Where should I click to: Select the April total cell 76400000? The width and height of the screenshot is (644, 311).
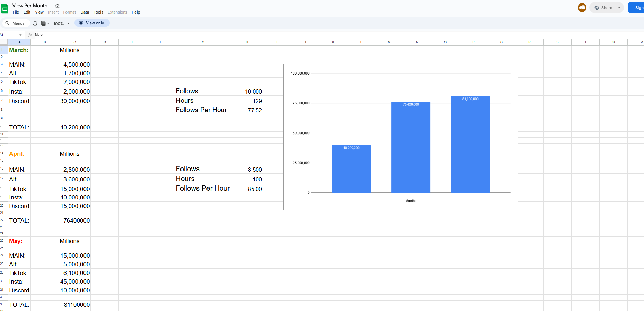(75, 221)
